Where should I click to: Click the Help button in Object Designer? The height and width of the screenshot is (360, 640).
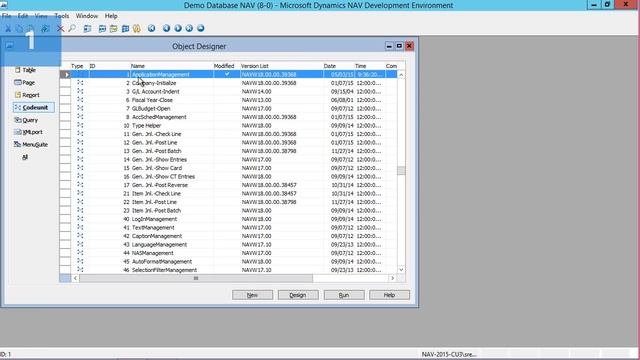[389, 295]
